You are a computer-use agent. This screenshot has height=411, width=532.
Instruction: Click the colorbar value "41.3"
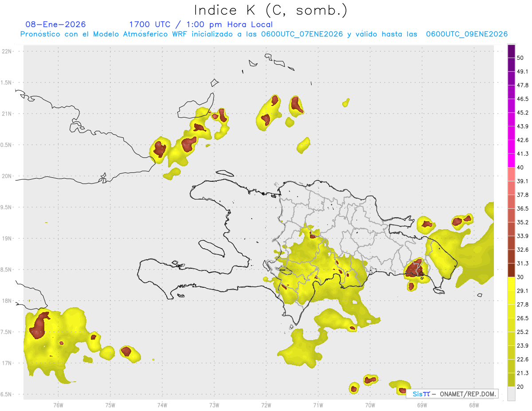[522, 154]
